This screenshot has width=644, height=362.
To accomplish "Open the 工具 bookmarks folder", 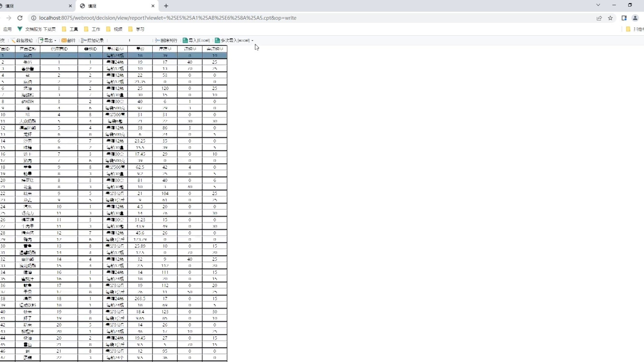I will pyautogui.click(x=70, y=29).
